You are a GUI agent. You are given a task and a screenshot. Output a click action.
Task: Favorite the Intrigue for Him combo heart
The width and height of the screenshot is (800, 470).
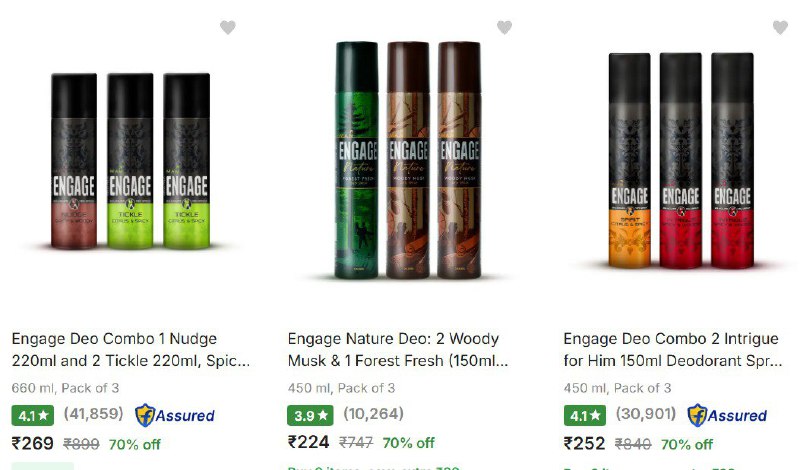[x=780, y=27]
